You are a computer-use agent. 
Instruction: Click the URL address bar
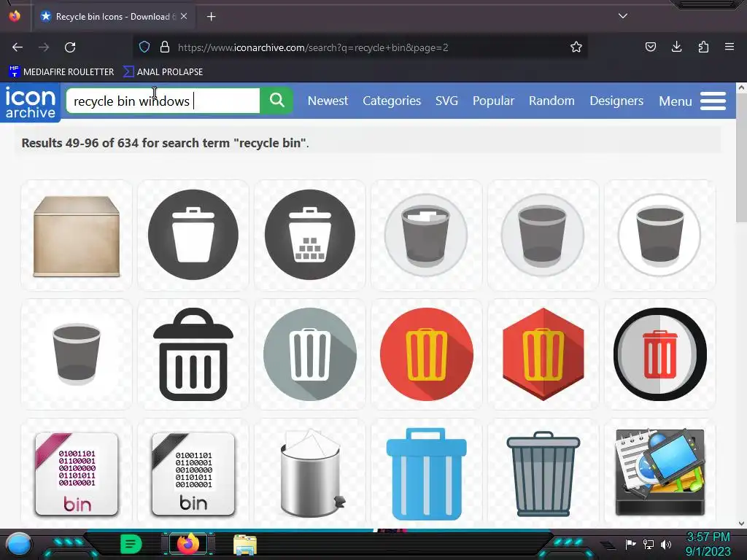pos(362,47)
